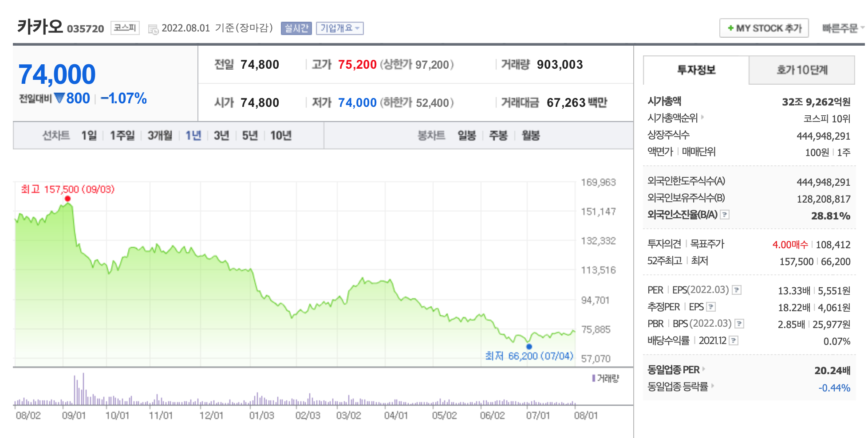This screenshot has width=868, height=438.
Task: Select the 5년 line chart period
Action: click(x=250, y=136)
